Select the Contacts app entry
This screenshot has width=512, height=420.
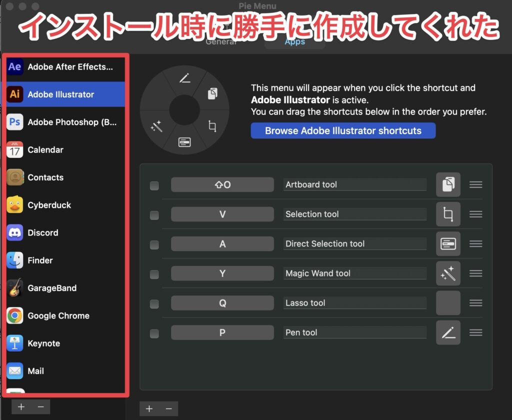65,177
